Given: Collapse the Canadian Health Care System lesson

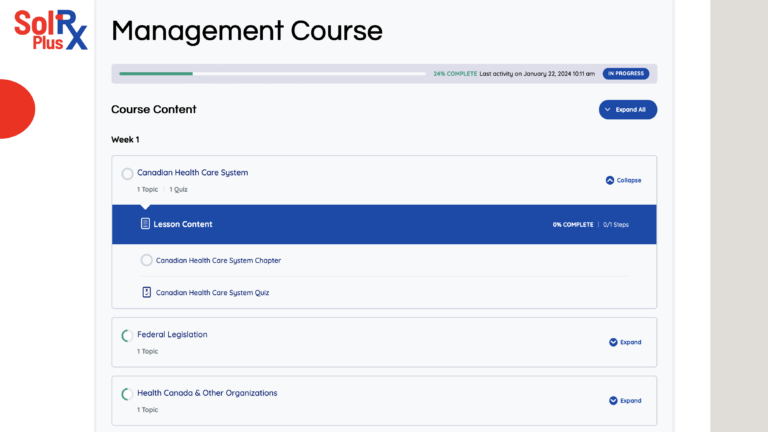Looking at the screenshot, I should coord(623,180).
